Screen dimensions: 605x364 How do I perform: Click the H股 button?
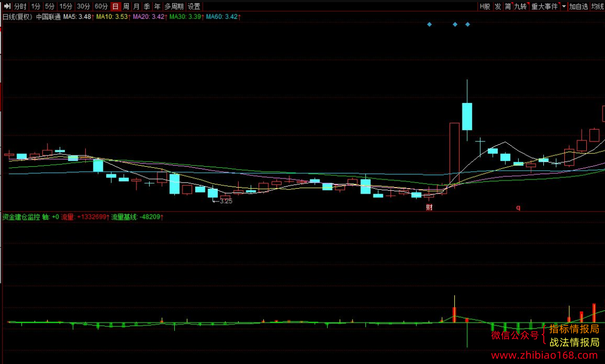tap(485, 6)
